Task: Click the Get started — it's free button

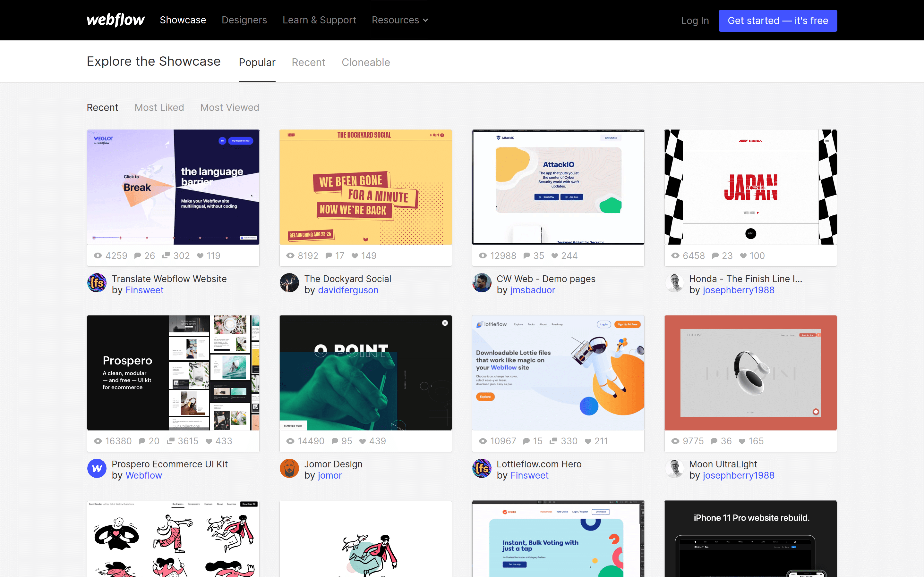Action: pyautogui.click(x=777, y=21)
